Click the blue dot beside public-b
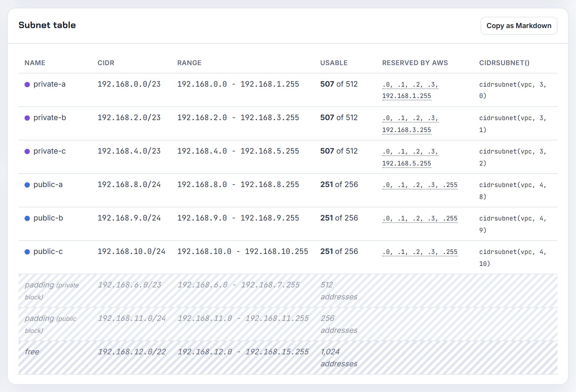 coord(27,218)
